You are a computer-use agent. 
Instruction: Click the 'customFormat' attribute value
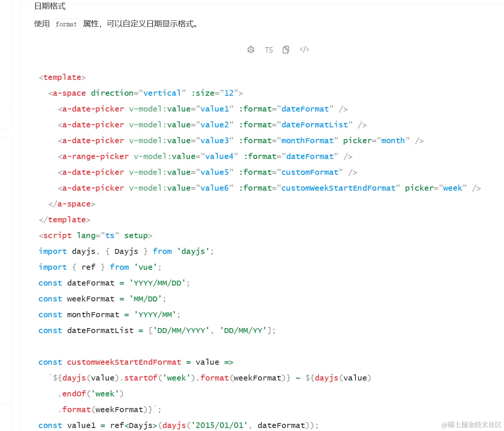point(310,172)
